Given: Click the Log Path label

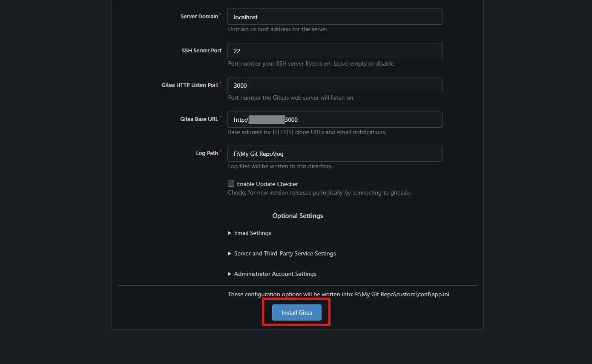Looking at the screenshot, I should point(207,153).
